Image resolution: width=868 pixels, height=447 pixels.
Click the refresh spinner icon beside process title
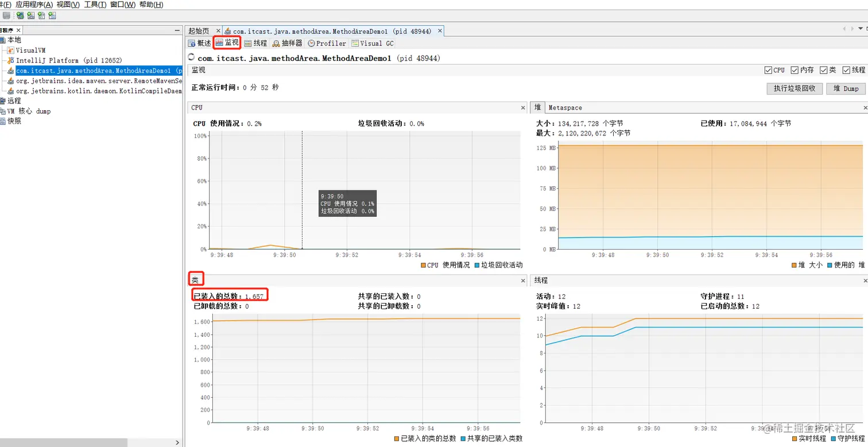click(192, 57)
